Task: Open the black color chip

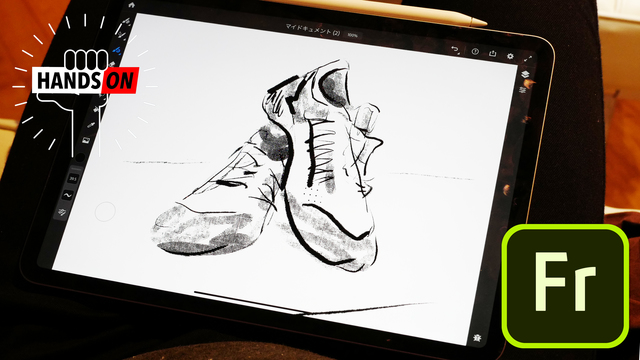Action: 80,157
